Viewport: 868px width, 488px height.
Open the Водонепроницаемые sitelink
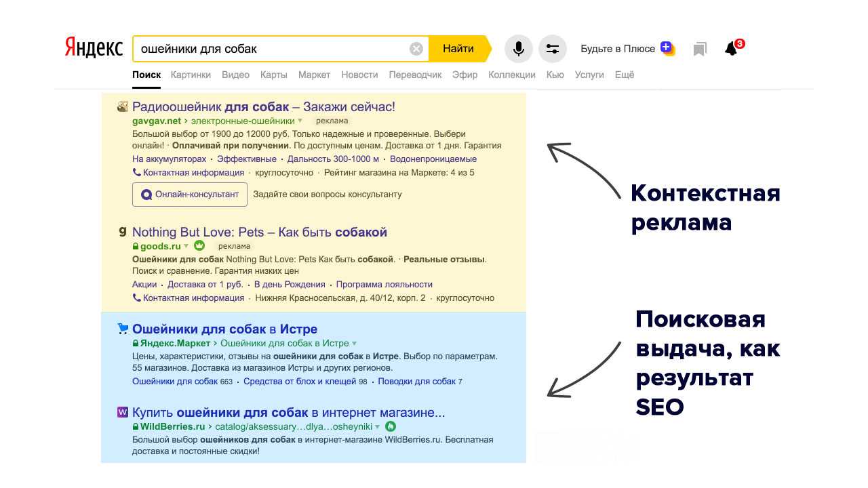433,159
